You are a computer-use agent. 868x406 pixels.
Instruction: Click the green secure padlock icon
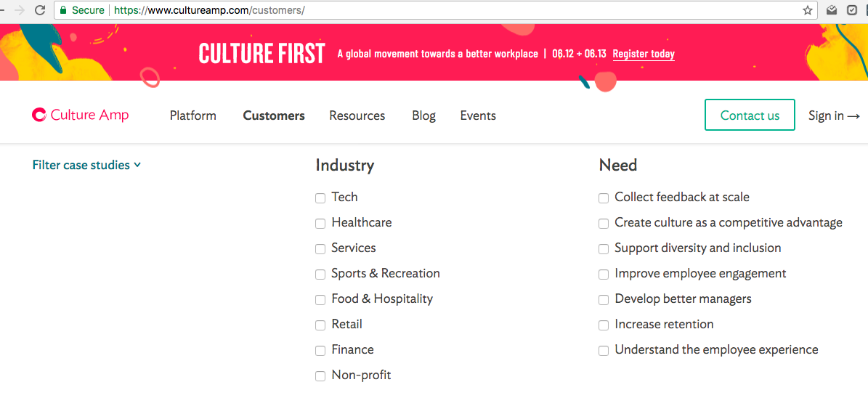(x=63, y=10)
